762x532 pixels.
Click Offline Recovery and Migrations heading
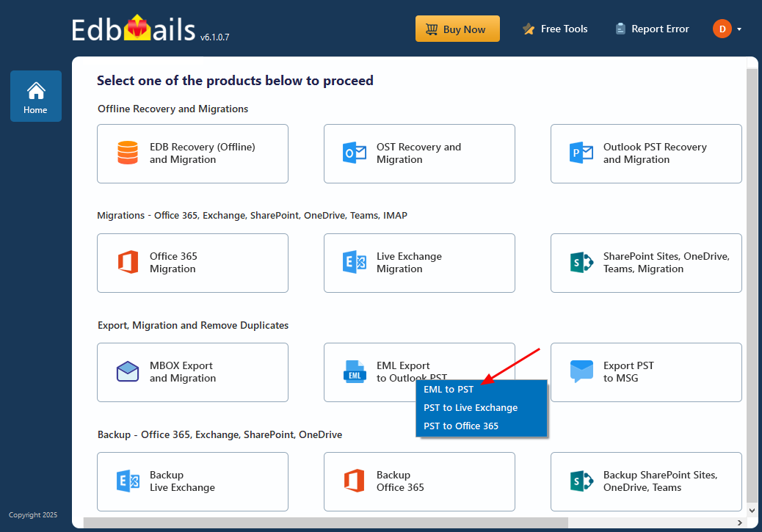click(173, 109)
